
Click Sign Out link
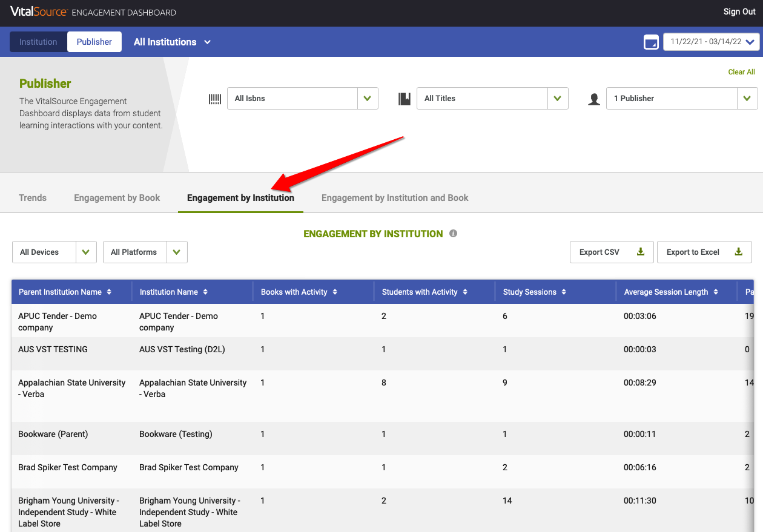coord(739,11)
